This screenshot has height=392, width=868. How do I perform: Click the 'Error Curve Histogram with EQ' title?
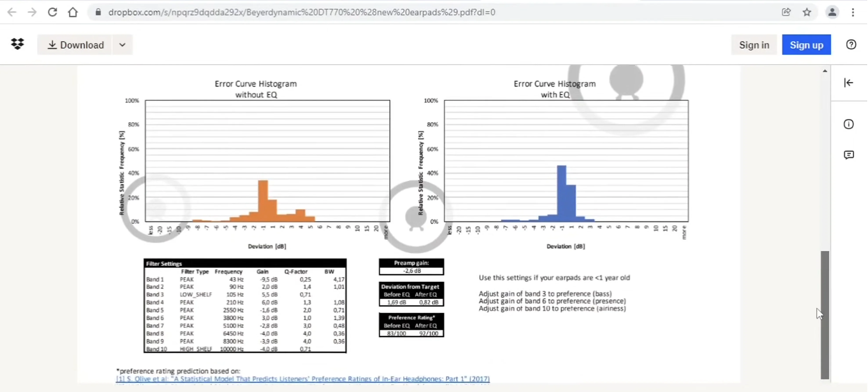click(555, 89)
